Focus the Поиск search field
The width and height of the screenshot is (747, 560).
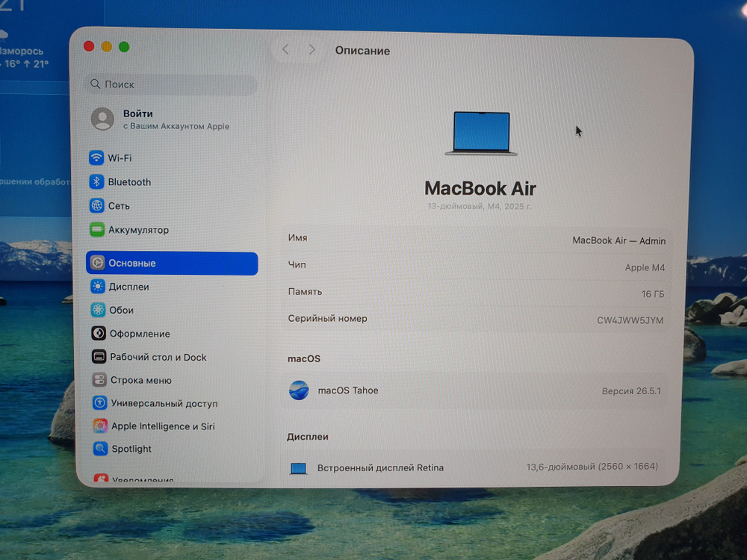click(172, 85)
